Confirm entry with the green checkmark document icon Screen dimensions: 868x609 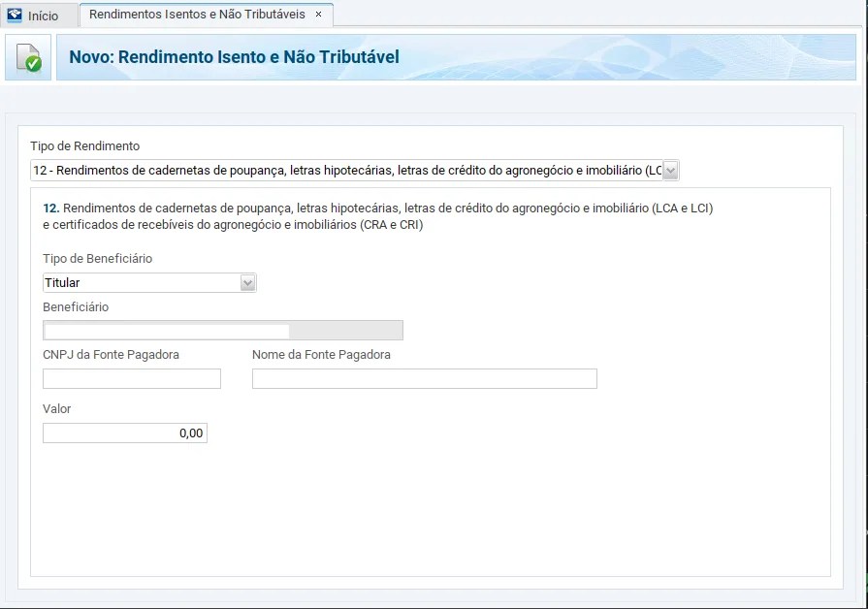click(27, 58)
